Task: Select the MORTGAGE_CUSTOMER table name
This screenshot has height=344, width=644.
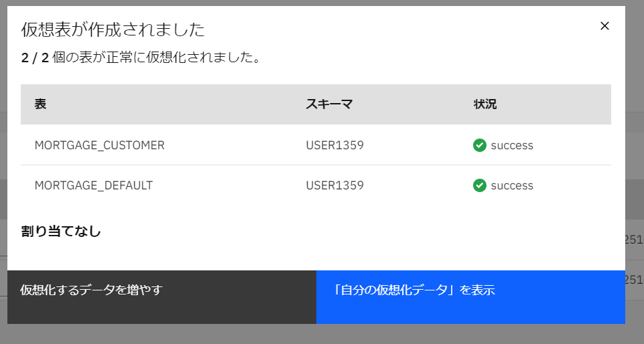Action: [99, 145]
